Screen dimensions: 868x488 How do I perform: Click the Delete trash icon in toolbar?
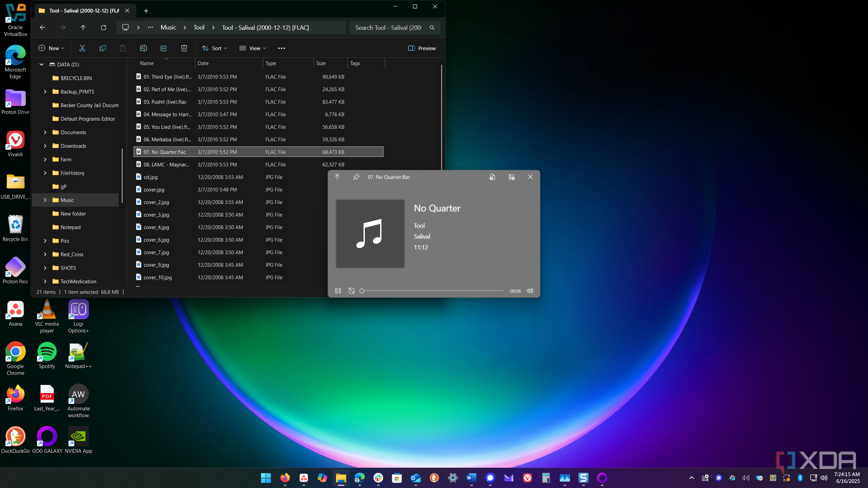(x=184, y=48)
